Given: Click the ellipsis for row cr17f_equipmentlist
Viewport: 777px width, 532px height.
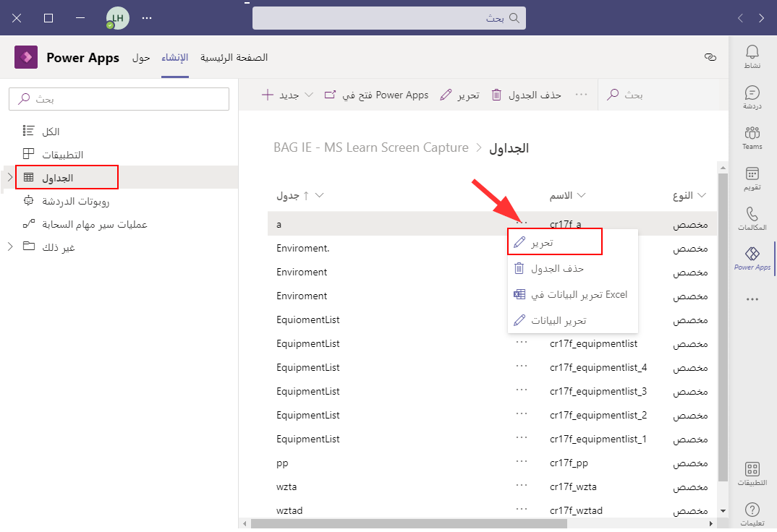Looking at the screenshot, I should 522,342.
